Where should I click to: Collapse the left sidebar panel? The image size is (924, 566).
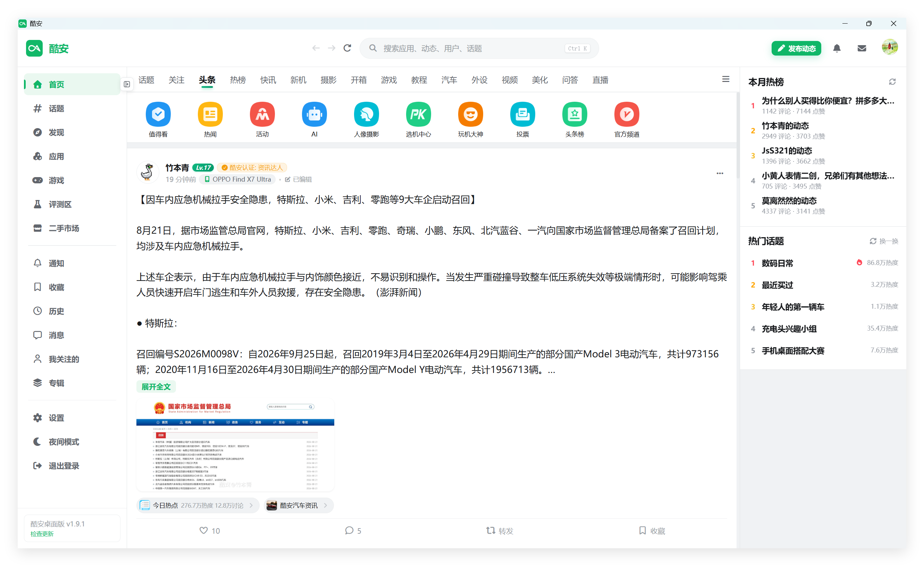(x=127, y=84)
